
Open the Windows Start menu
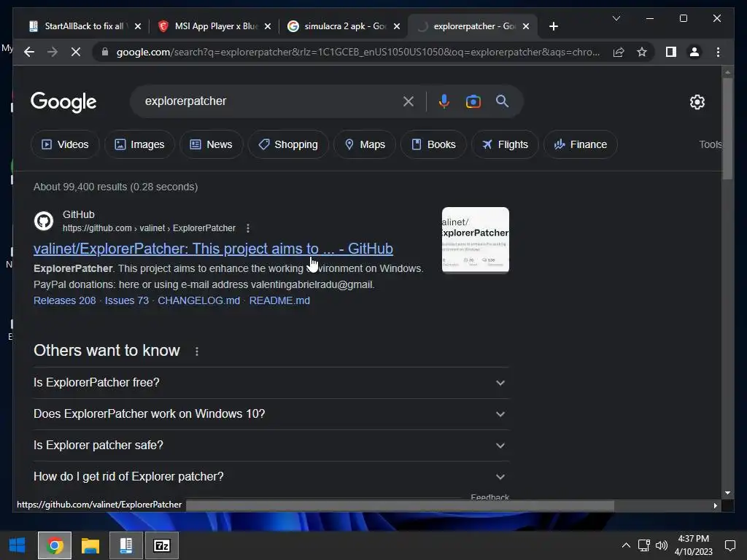[x=18, y=545]
